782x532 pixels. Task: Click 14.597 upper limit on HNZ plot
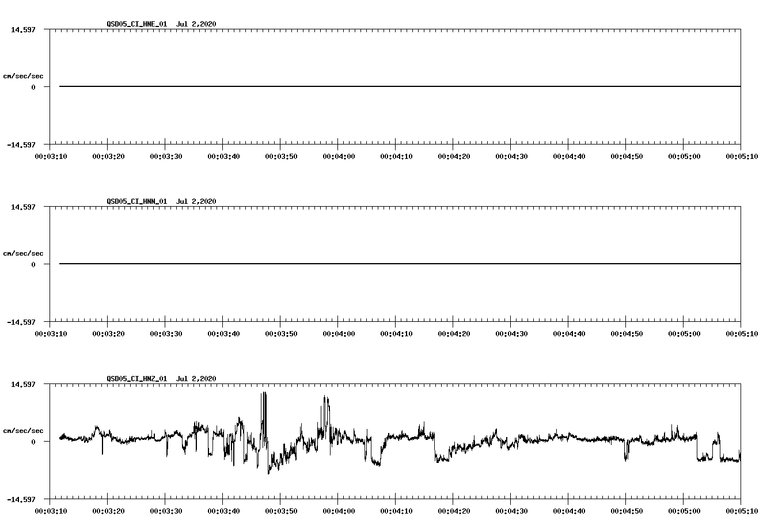[x=23, y=384]
